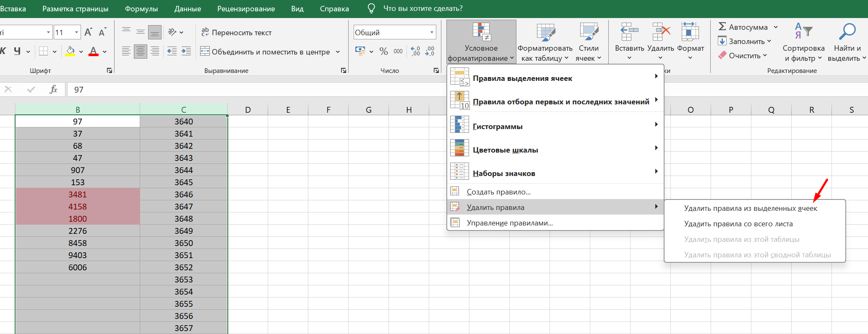Click cell B7 containing 3481
Screen dimensions: 868x334
(78, 194)
